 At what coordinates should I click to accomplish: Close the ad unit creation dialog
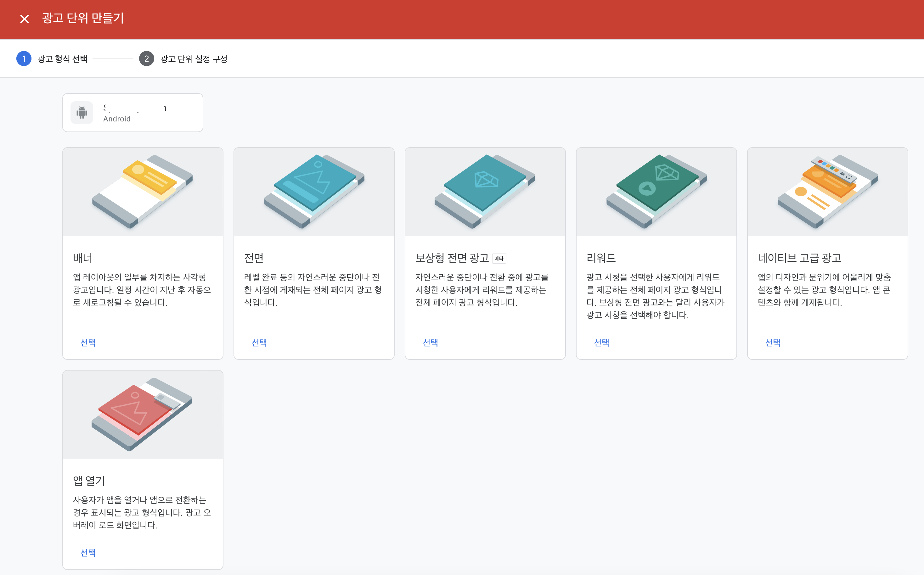pyautogui.click(x=24, y=19)
